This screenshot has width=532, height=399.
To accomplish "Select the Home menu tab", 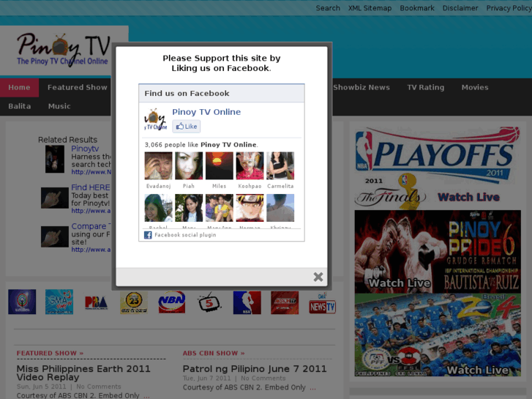I will [x=19, y=88].
